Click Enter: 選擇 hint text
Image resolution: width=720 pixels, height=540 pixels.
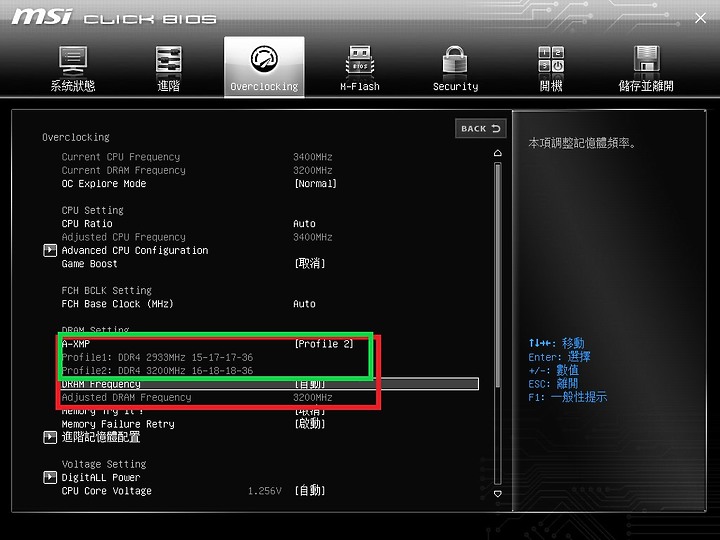tap(559, 357)
